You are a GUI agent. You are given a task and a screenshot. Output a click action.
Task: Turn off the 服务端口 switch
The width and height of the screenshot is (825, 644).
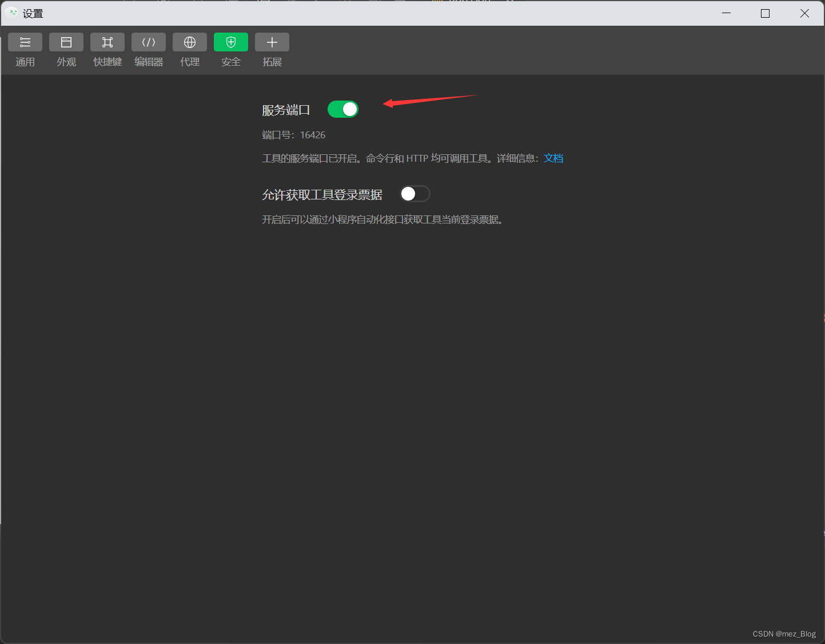[343, 109]
